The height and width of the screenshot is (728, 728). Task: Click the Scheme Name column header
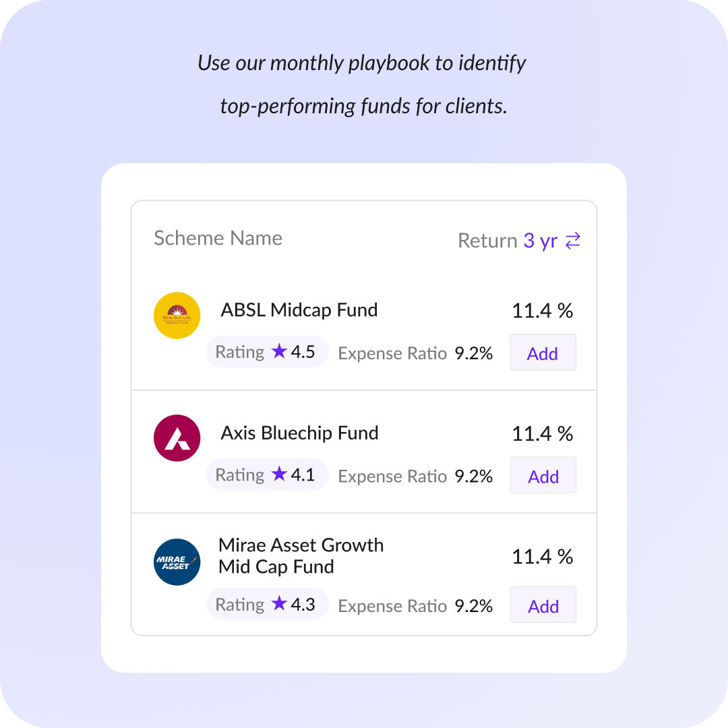pyautogui.click(x=218, y=238)
